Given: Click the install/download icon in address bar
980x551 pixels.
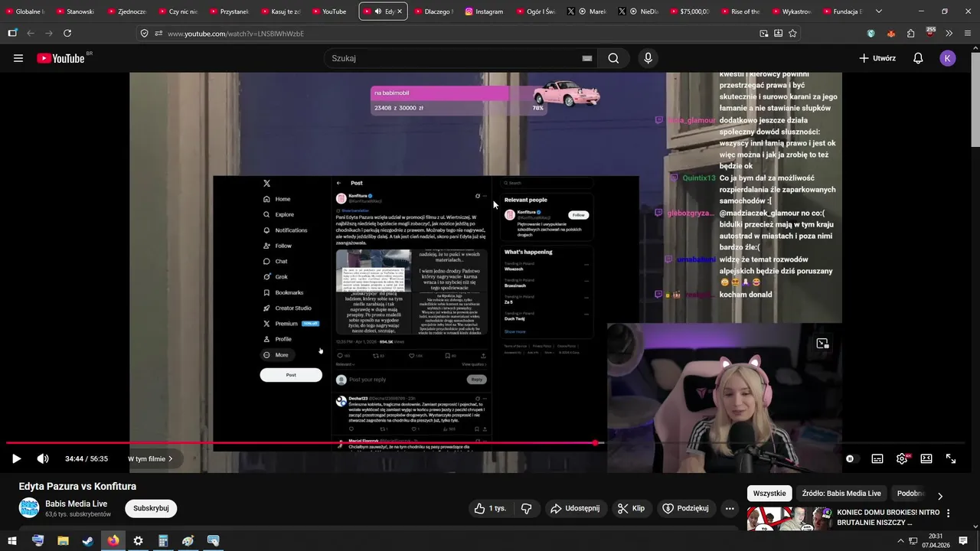Looking at the screenshot, I should [778, 34].
